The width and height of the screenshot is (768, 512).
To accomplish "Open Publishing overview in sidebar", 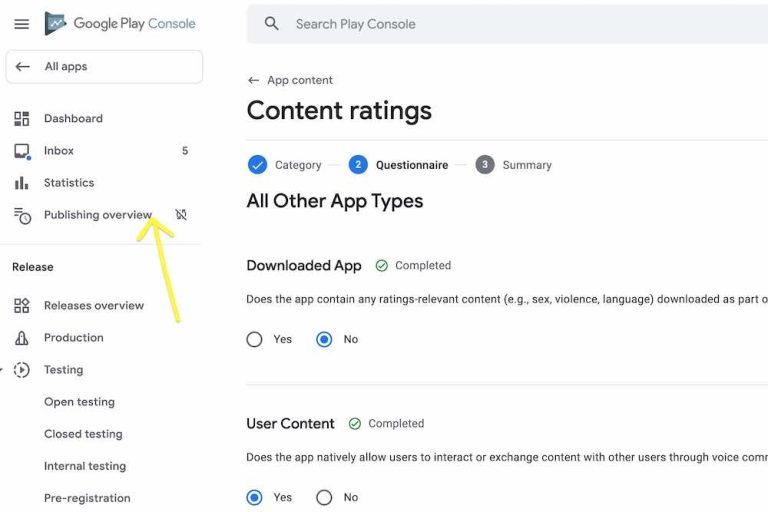I will pyautogui.click(x=97, y=215).
